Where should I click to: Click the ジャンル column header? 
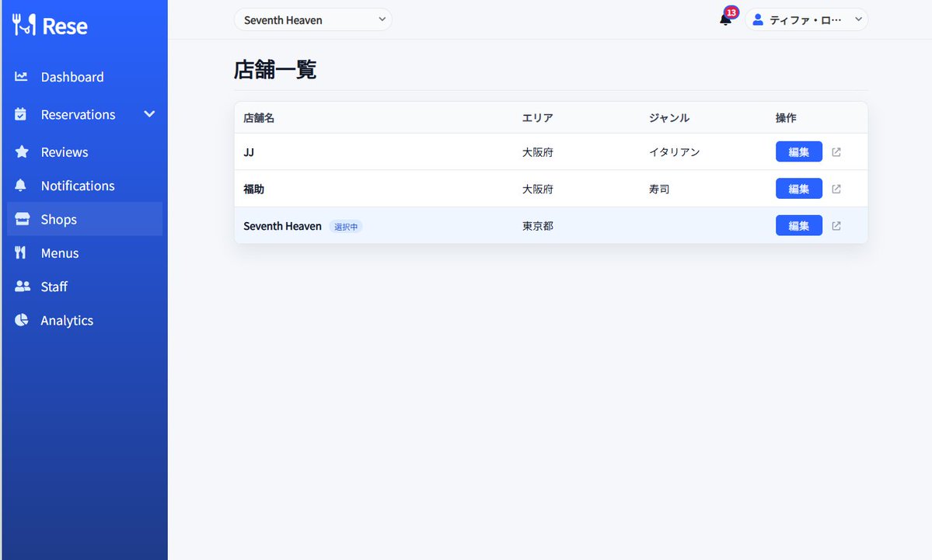pyautogui.click(x=669, y=117)
